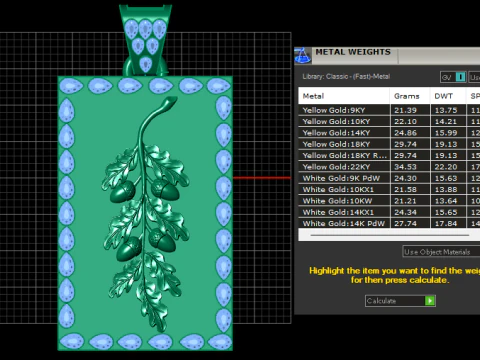Click the '13.64' DWT value
480x360 pixels.
pos(446,201)
